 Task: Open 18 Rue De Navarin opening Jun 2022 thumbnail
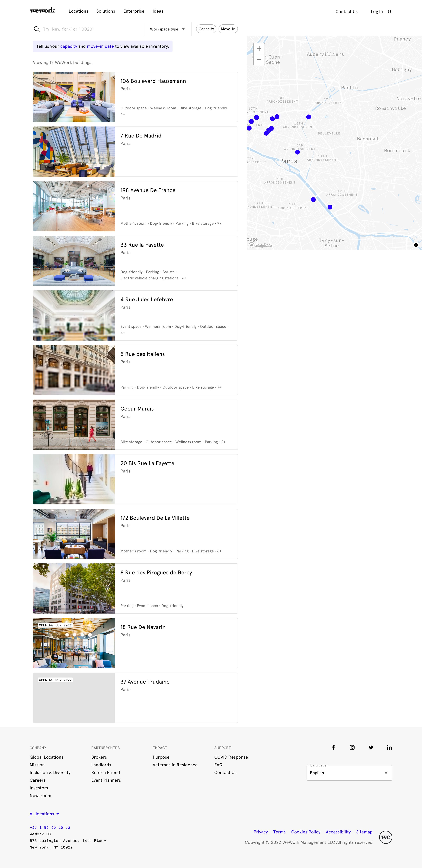74,643
